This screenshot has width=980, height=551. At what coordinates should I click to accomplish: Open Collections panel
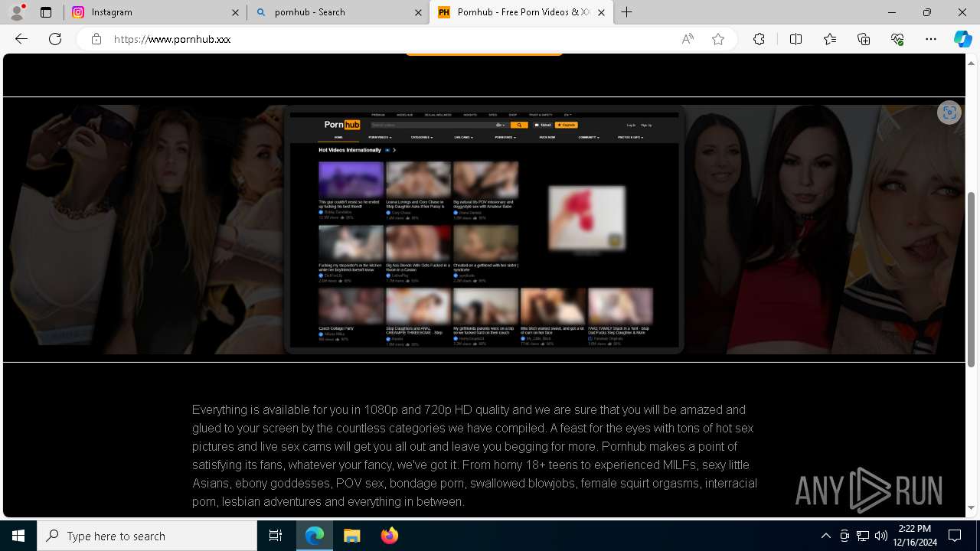click(864, 39)
